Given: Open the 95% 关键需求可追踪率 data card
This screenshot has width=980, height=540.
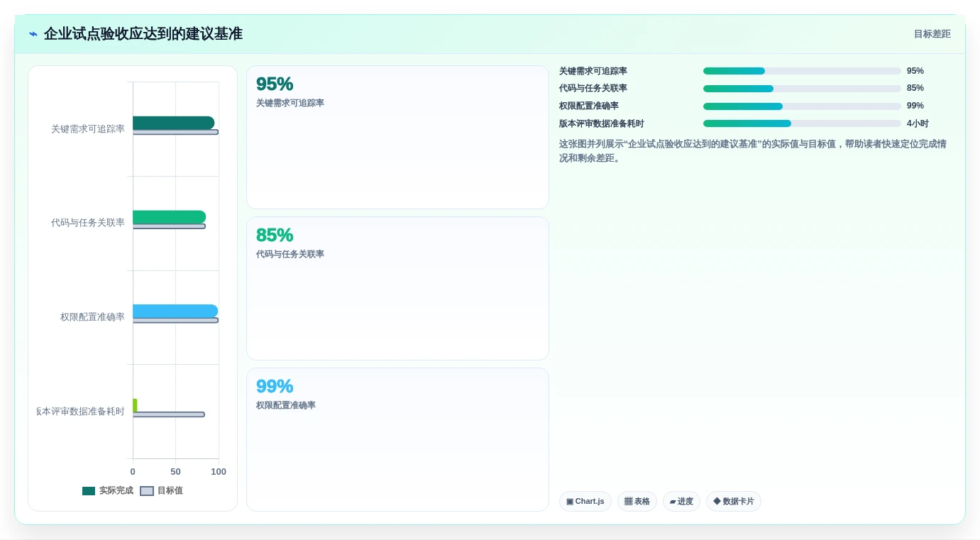Looking at the screenshot, I should (x=397, y=138).
